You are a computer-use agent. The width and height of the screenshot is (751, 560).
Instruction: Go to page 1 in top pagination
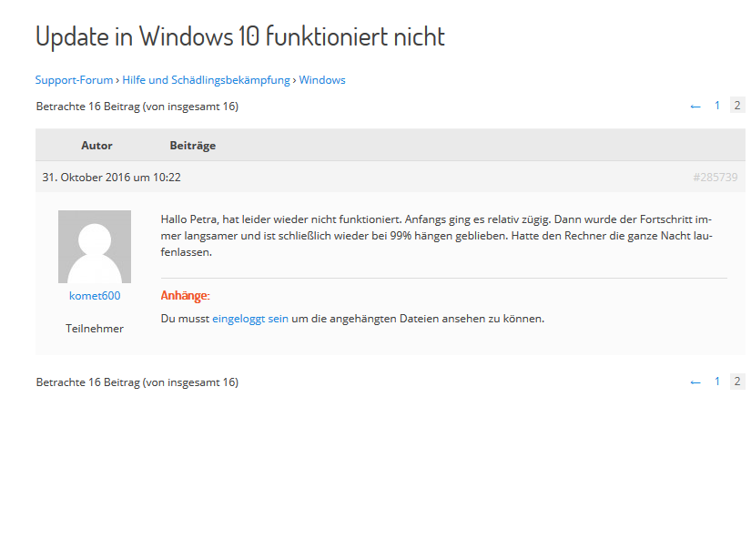717,106
